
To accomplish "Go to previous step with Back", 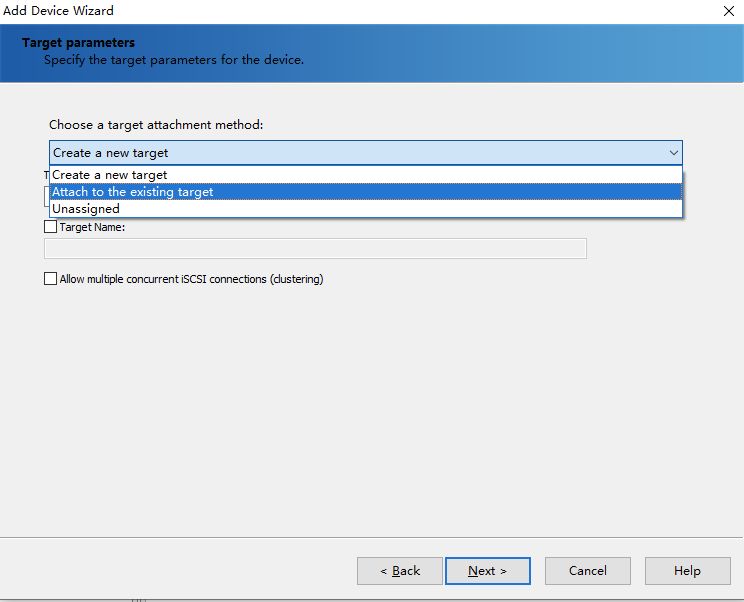I will [400, 571].
